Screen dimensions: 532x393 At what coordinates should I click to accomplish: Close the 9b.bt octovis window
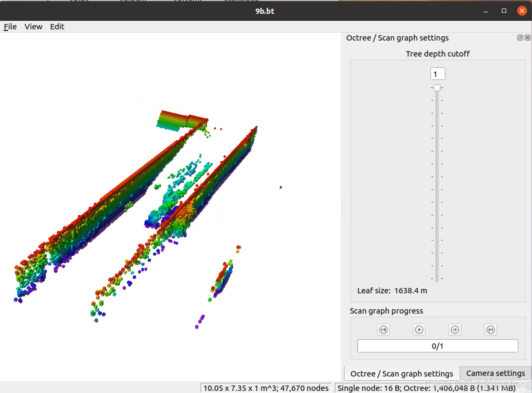522,11
